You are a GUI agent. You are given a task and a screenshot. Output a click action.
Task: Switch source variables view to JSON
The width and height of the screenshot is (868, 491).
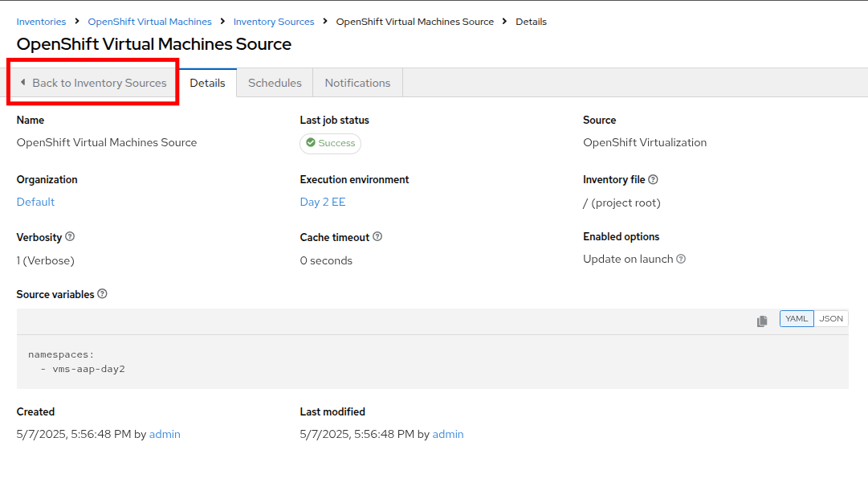pyautogui.click(x=831, y=319)
